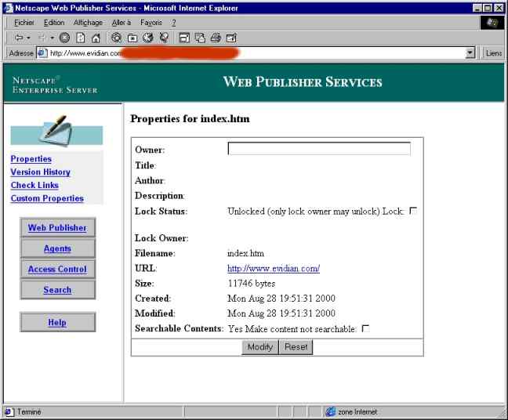Click the greyed Forward arrow icon

tap(42, 38)
